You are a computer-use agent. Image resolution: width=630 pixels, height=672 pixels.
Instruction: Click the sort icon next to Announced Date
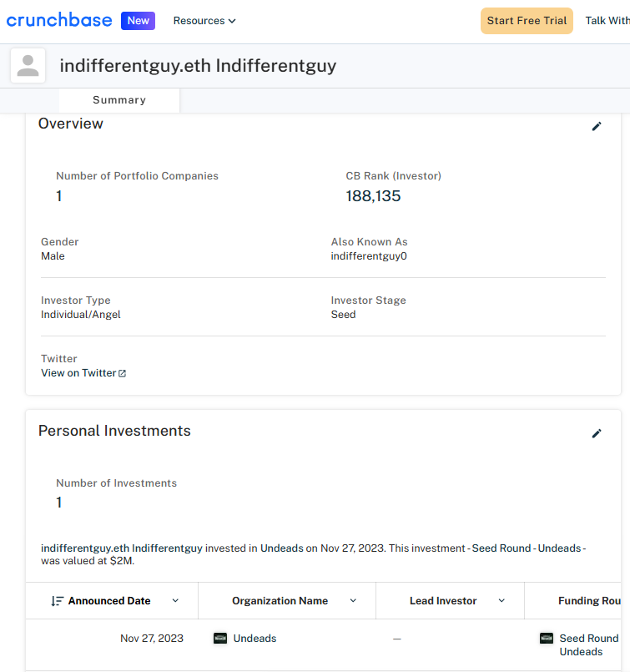[x=57, y=601]
